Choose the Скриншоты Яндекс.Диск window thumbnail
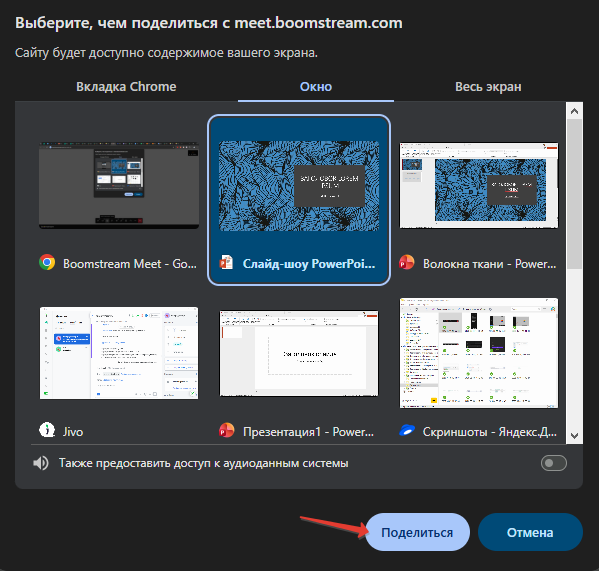 click(x=479, y=353)
